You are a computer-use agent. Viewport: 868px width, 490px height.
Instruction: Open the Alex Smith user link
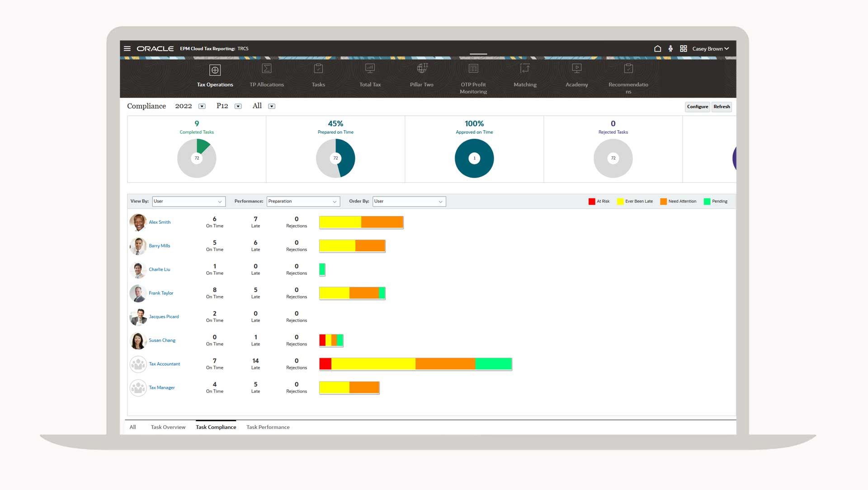click(x=160, y=222)
